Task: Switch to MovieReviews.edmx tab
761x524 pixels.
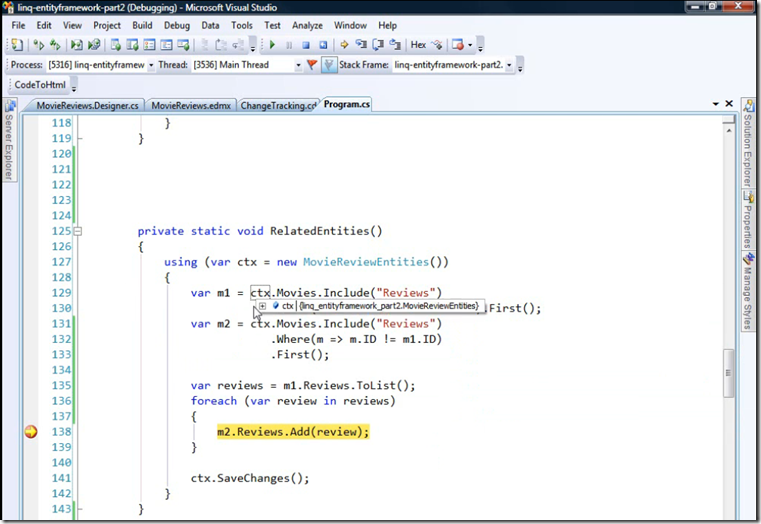Action: pyautogui.click(x=191, y=105)
